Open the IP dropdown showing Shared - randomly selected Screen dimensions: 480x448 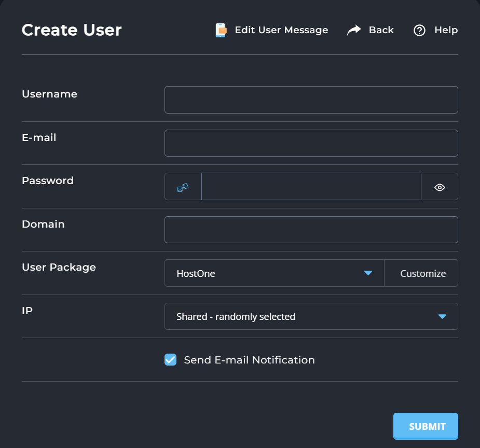click(x=311, y=316)
